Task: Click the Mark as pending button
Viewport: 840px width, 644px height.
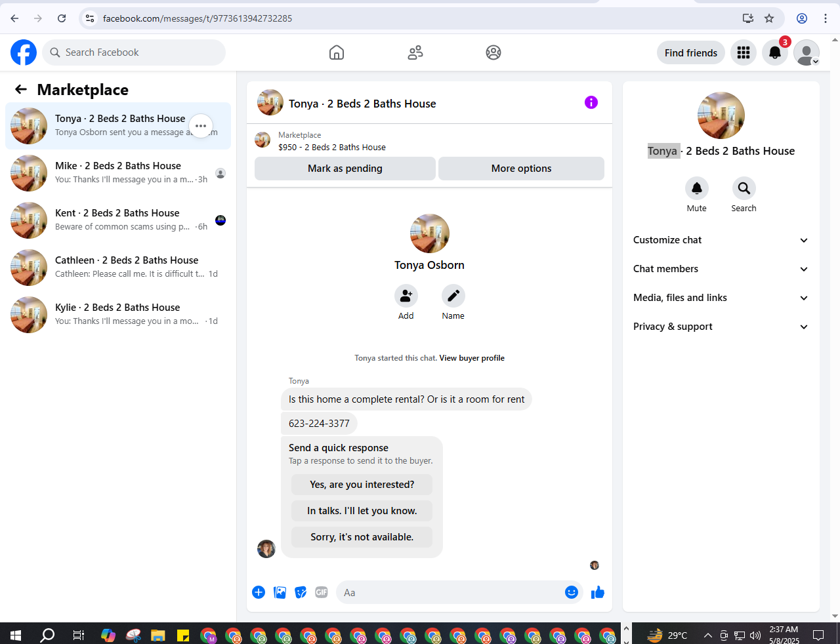Action: [345, 169]
